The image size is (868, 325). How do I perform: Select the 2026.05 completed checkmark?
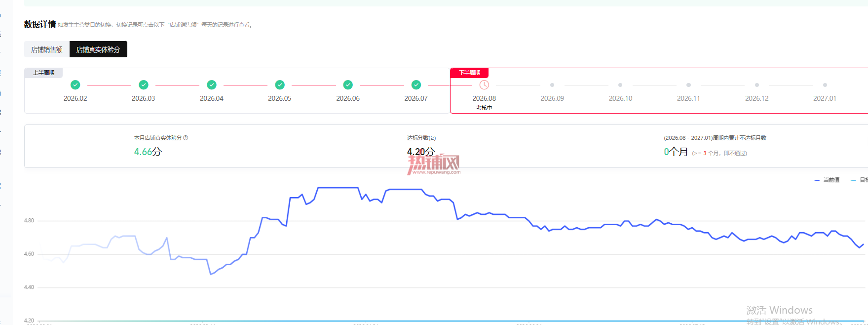click(x=280, y=84)
